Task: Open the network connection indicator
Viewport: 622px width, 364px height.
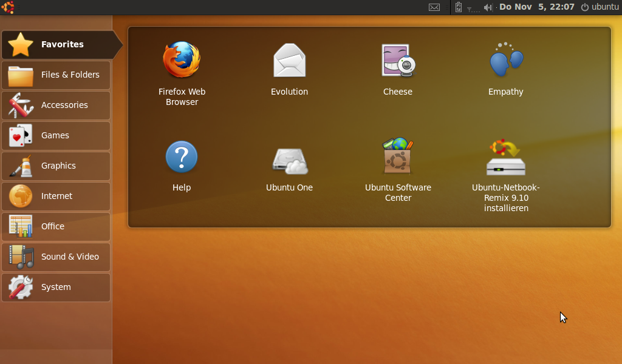Action: coord(473,8)
